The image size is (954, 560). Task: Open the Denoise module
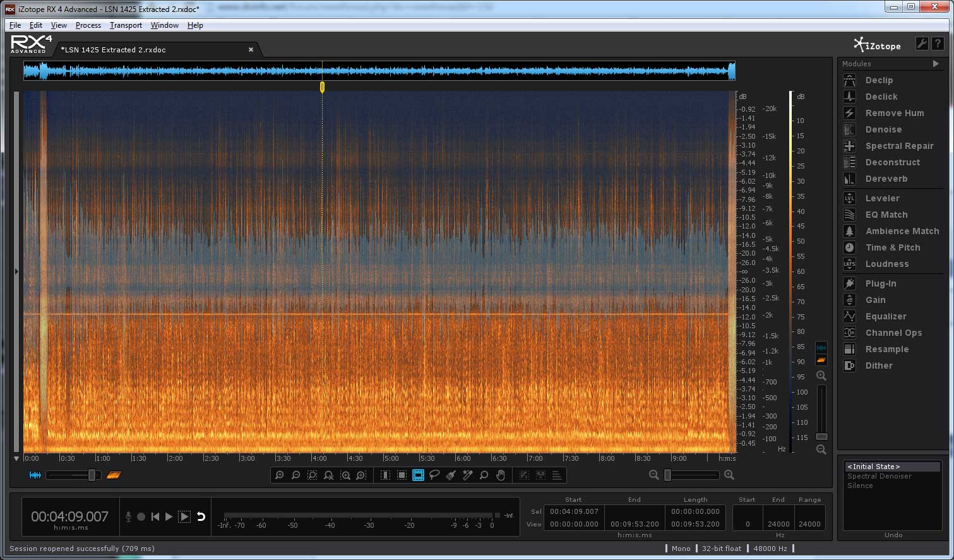click(883, 129)
